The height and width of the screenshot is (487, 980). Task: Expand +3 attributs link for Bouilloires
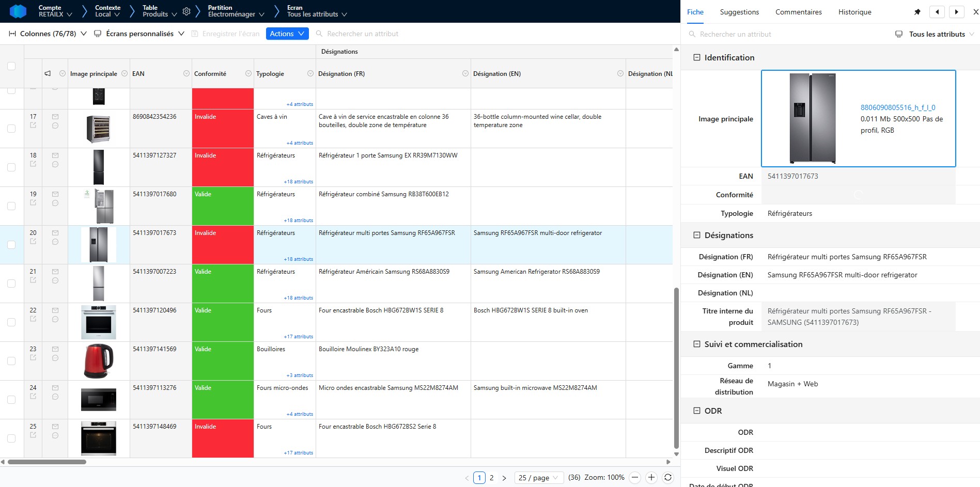click(300, 375)
